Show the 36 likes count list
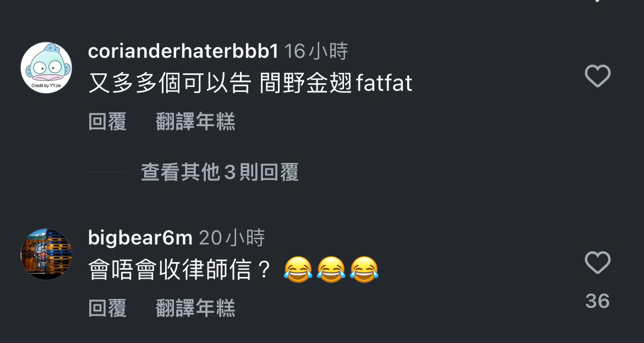Viewport: 644px width, 343px height. click(x=597, y=301)
